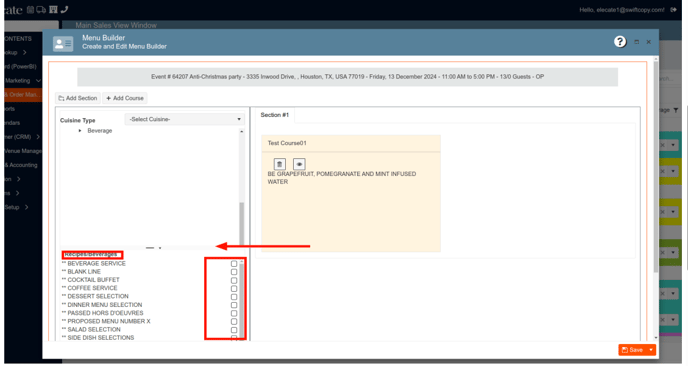Click the BE GRAPEFRUIT, POMEGRANATE water item text
Screen dimensions: 688x366
click(x=342, y=178)
